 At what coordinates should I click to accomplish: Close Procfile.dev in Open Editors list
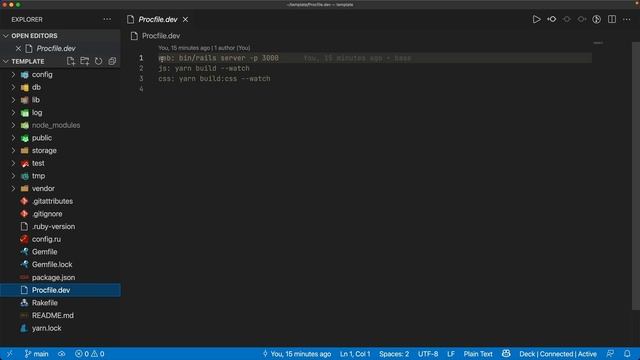coord(18,49)
